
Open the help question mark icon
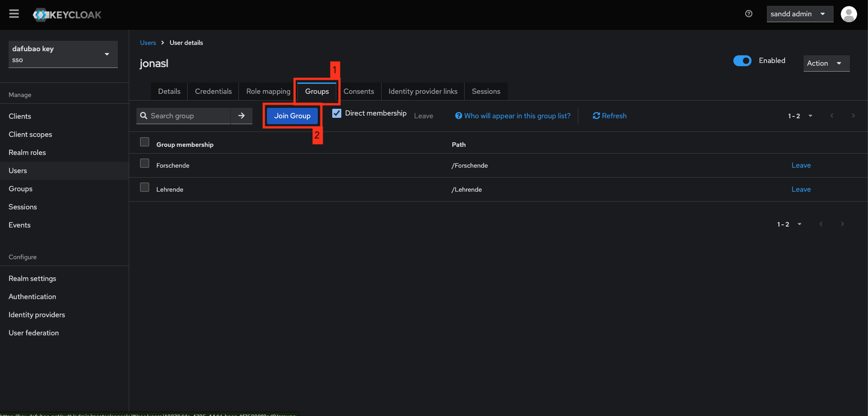[749, 14]
